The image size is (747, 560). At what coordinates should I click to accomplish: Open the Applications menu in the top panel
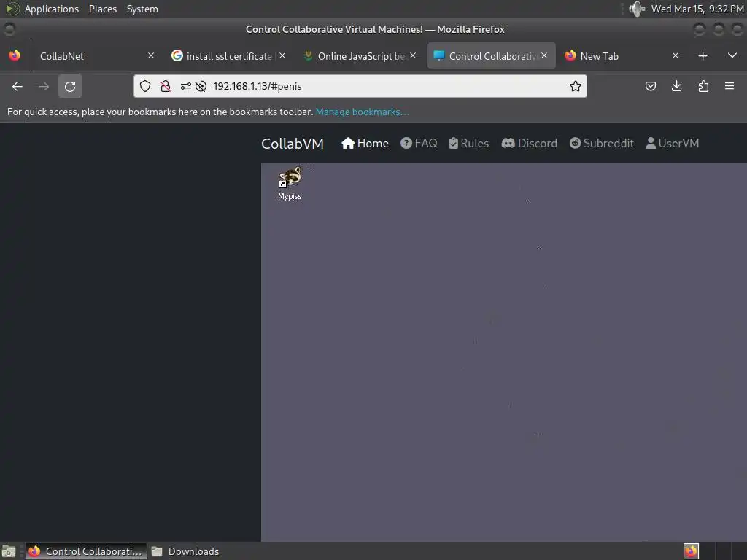[x=52, y=9]
